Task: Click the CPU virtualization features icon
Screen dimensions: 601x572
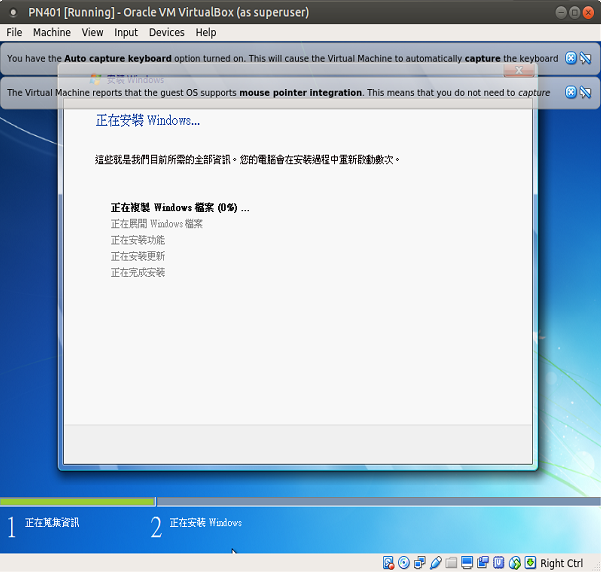Action: click(499, 563)
